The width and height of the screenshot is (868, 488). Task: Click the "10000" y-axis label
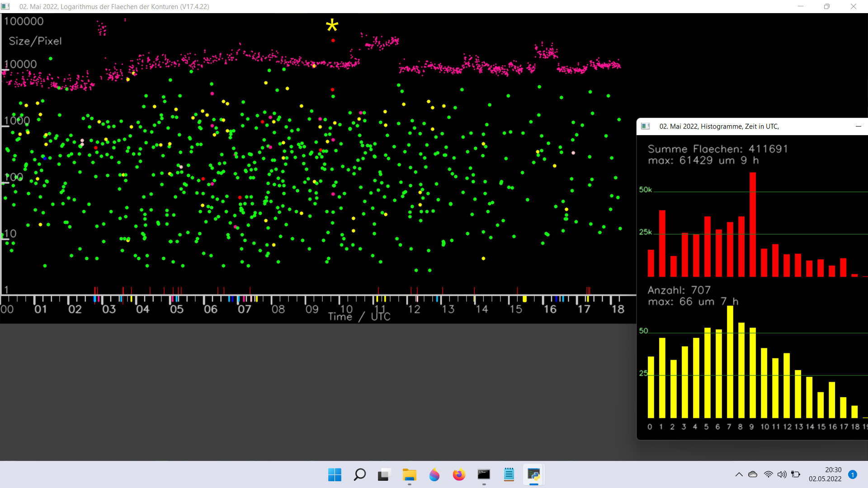(x=20, y=64)
